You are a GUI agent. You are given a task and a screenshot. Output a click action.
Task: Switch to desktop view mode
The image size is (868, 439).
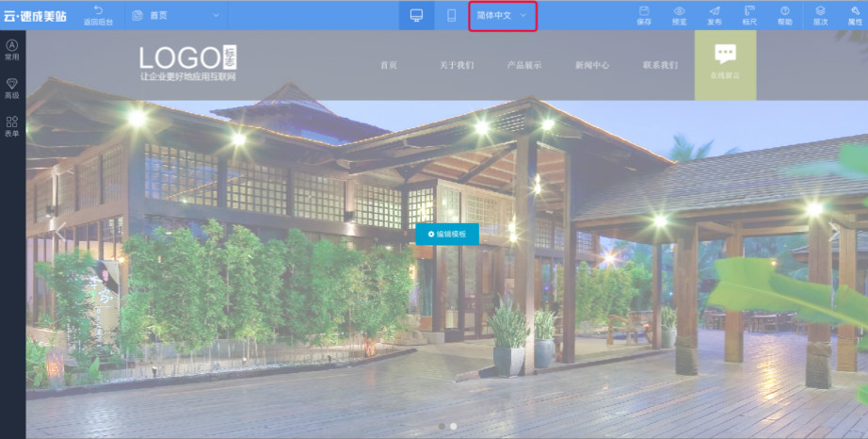[x=416, y=15]
